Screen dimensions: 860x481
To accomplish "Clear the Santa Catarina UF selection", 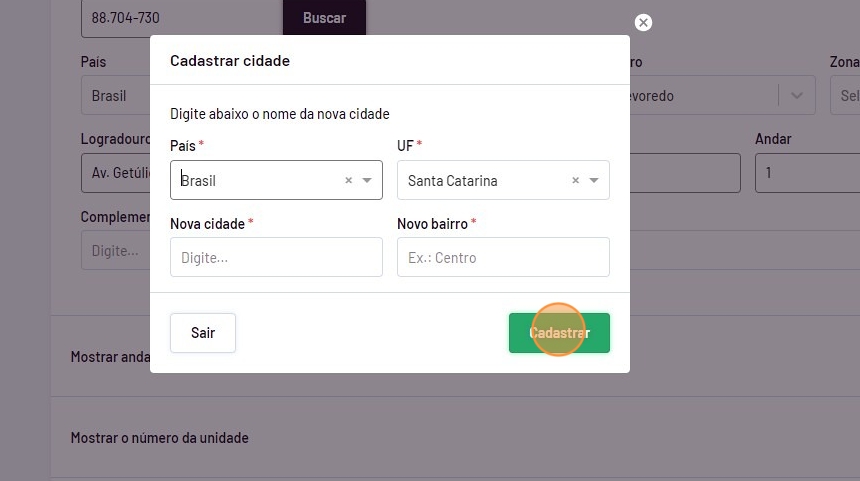I will pos(576,181).
